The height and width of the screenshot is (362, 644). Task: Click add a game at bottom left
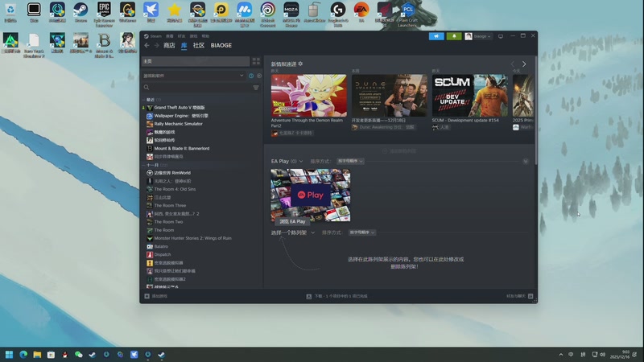[x=155, y=296]
